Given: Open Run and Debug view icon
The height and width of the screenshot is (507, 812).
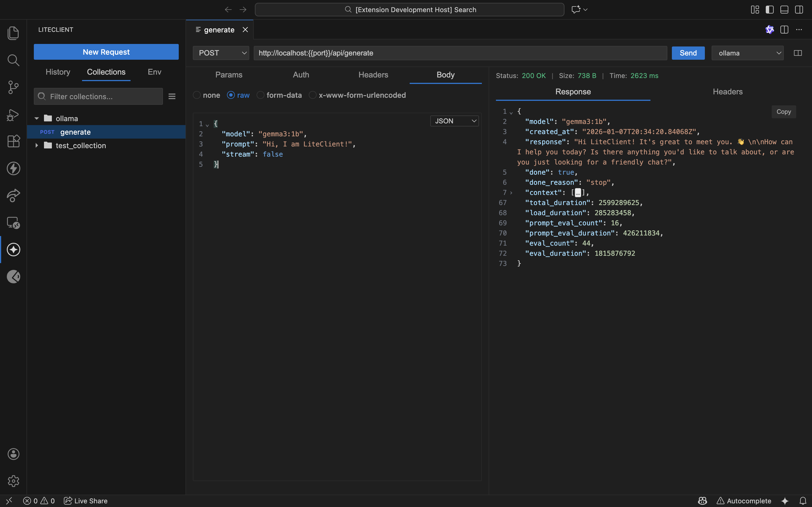Looking at the screenshot, I should (13, 114).
